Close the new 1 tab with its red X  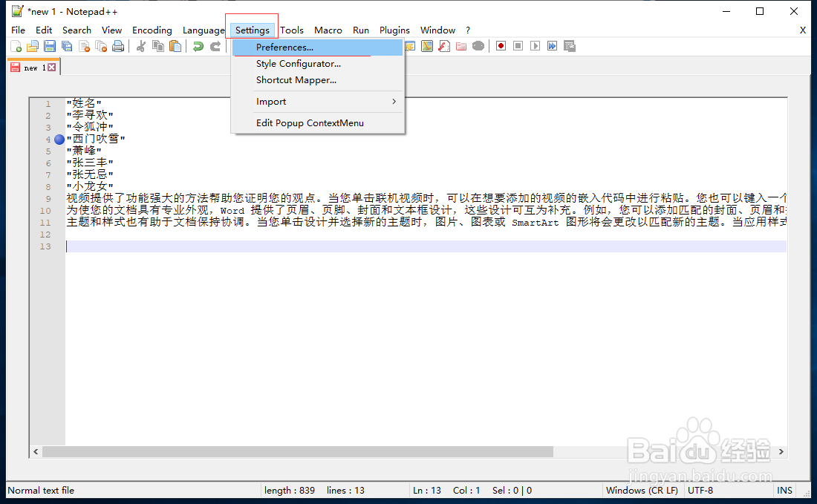coord(51,67)
